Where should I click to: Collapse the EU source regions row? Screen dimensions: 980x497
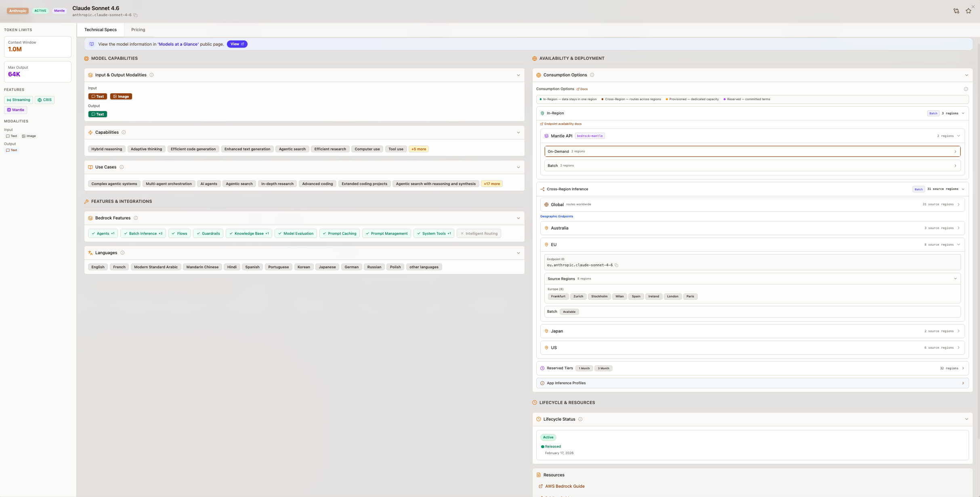click(x=752, y=279)
